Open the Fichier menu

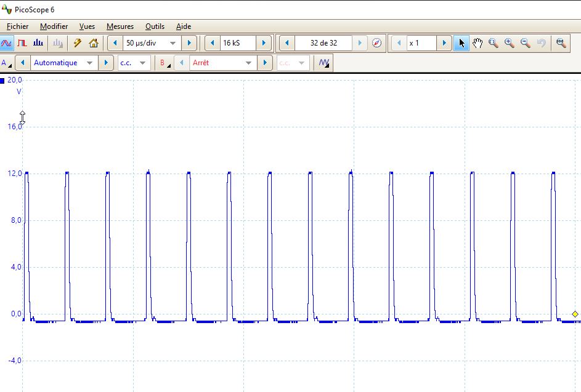click(x=17, y=26)
